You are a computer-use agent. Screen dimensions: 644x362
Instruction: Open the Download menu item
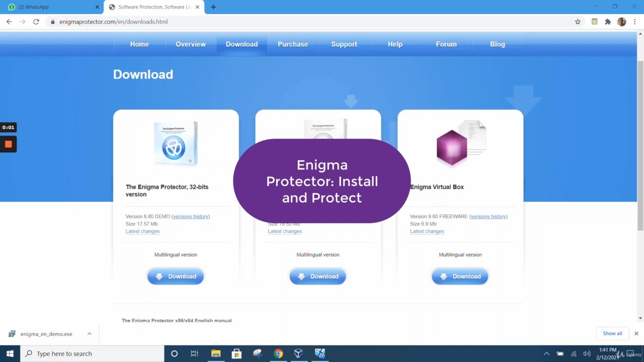(242, 44)
